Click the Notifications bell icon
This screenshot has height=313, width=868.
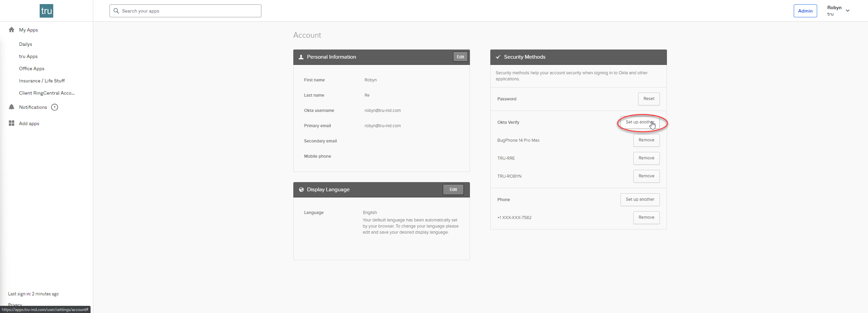(x=12, y=107)
